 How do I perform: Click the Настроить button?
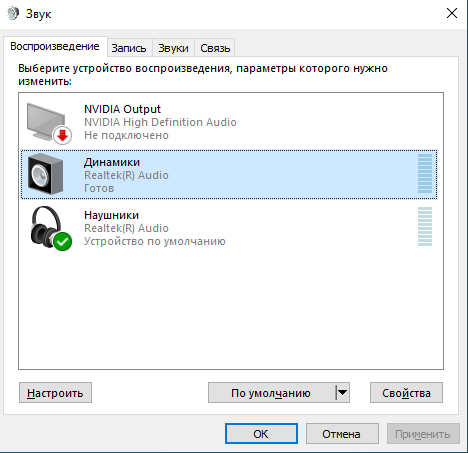tap(55, 393)
